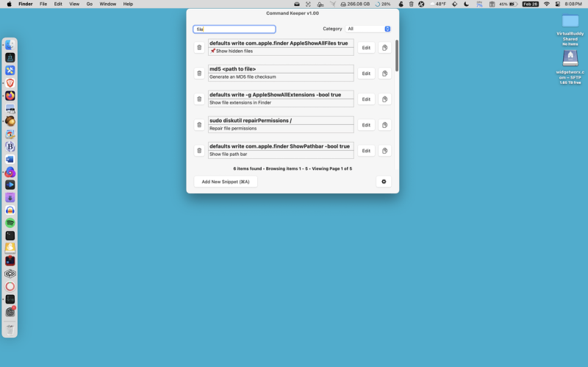Edit the 'Show file extensions in Finder' snippet
The width and height of the screenshot is (588, 367).
pos(366,99)
